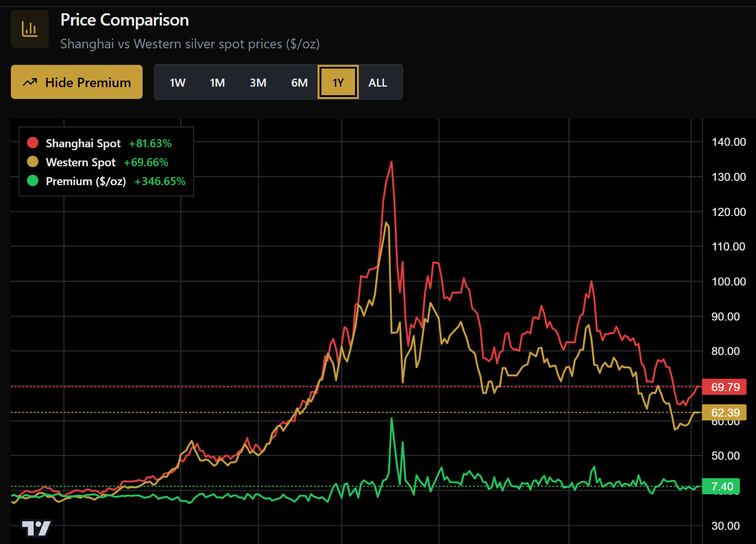Viewport: 756px width, 544px height.
Task: Choose the 6M time range
Action: (x=299, y=83)
